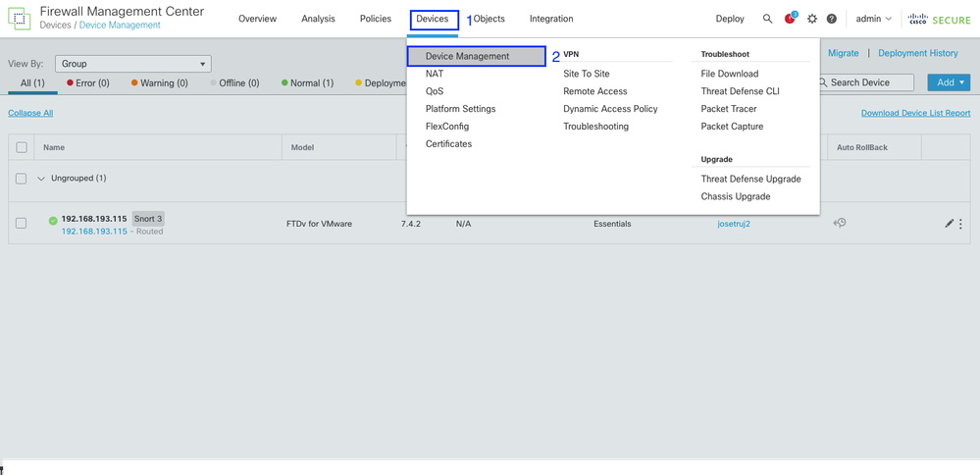Open File Download under Troubleshoot
This screenshot has width=980, height=475.
(x=730, y=74)
